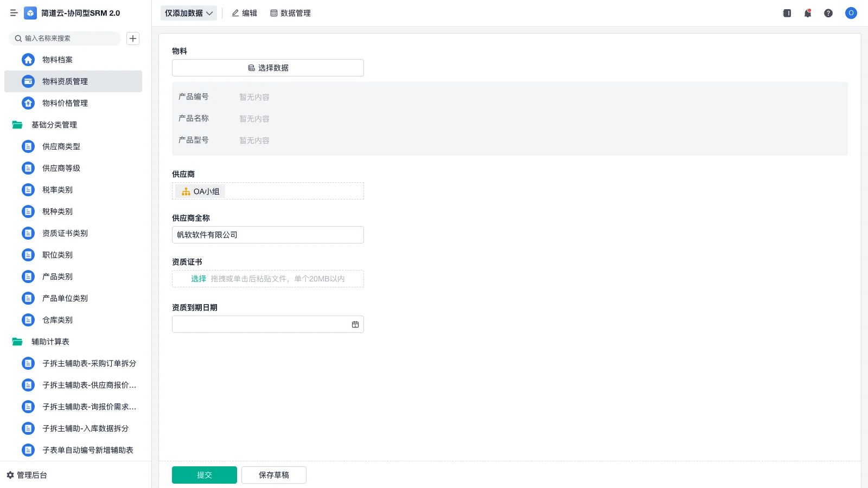Open the 产品单位类别 form

tap(73, 298)
